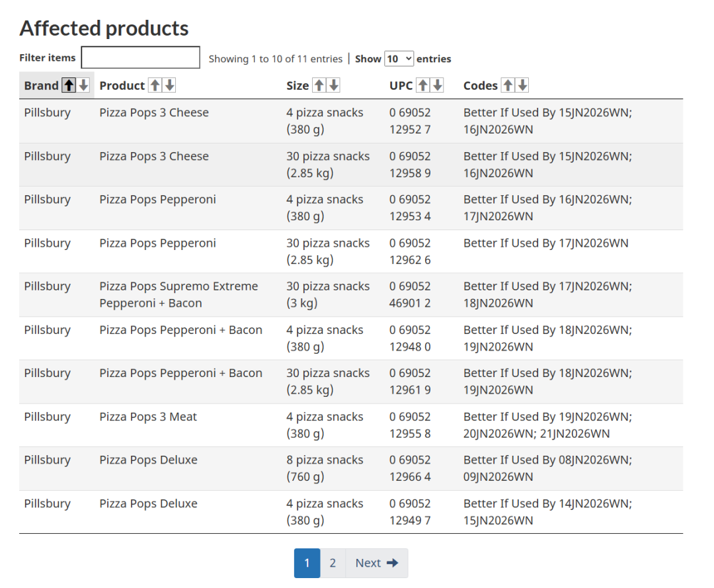The height and width of the screenshot is (588, 714).
Task: Click the Product column header text
Action: click(122, 85)
